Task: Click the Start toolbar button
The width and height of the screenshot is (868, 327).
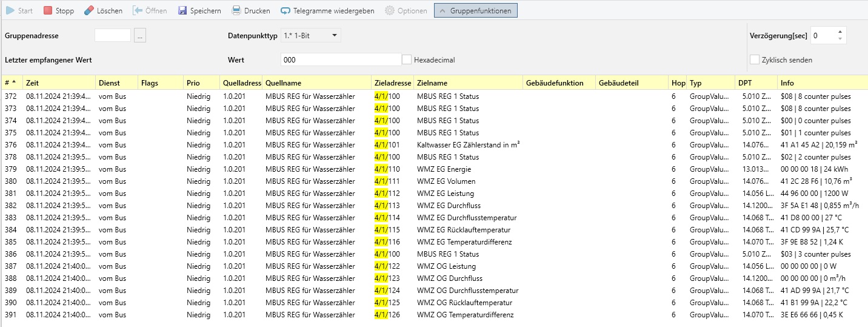Action: pyautogui.click(x=19, y=11)
